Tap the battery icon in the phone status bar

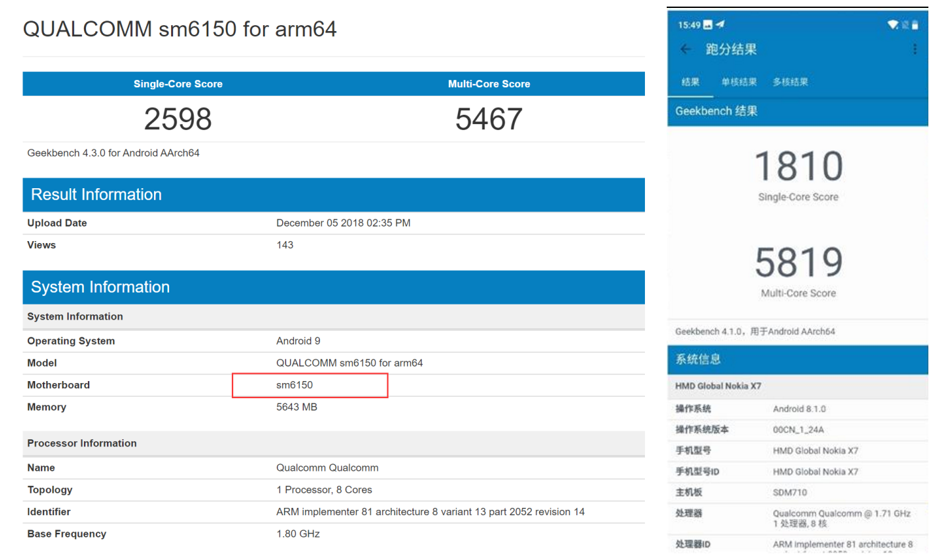tap(915, 25)
